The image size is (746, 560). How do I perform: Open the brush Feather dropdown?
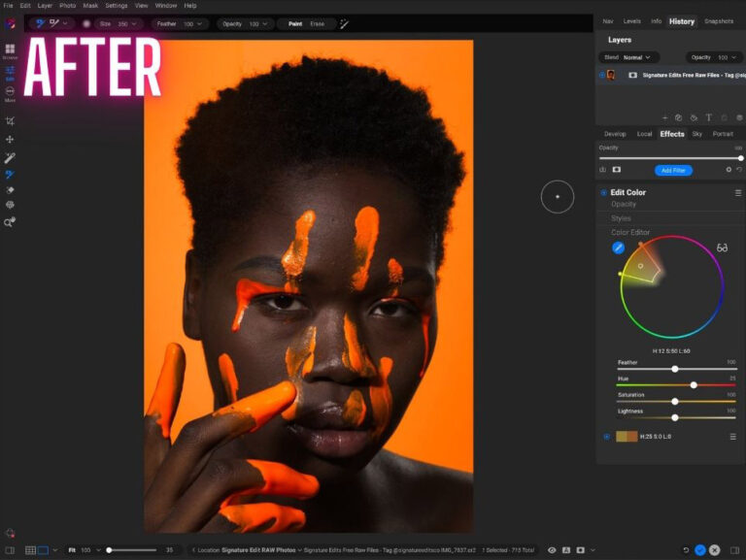[180, 23]
